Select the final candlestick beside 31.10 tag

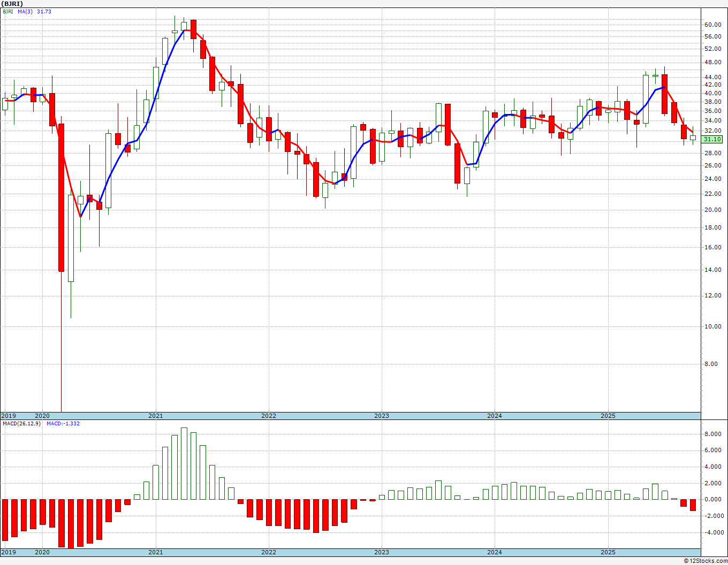[x=693, y=138]
